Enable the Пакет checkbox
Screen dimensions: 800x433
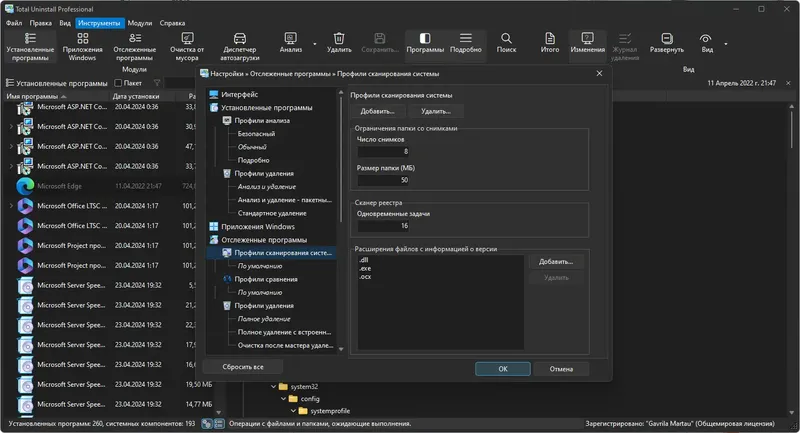point(118,83)
